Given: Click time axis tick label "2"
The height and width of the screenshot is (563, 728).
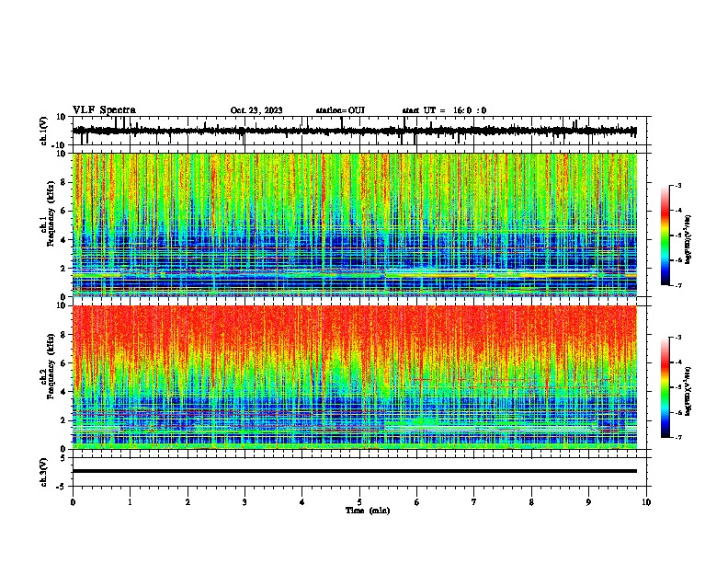Looking at the screenshot, I should pos(188,502).
